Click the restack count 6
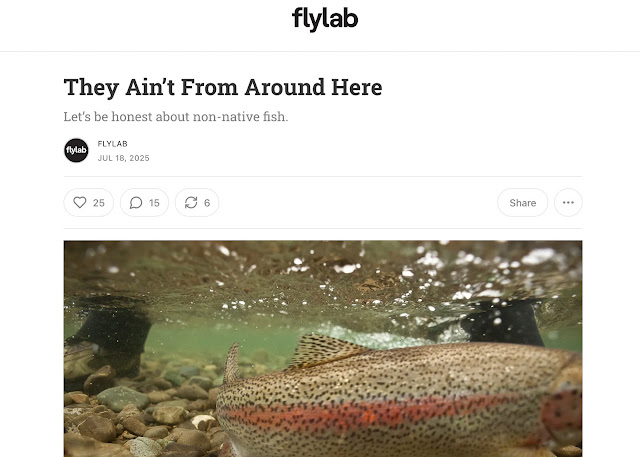The image size is (640, 457). (207, 203)
